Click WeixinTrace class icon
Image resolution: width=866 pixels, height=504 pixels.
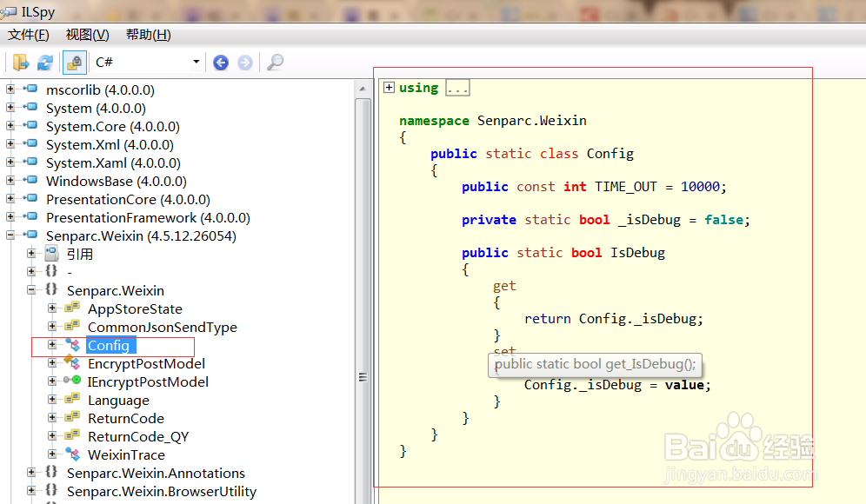click(72, 454)
